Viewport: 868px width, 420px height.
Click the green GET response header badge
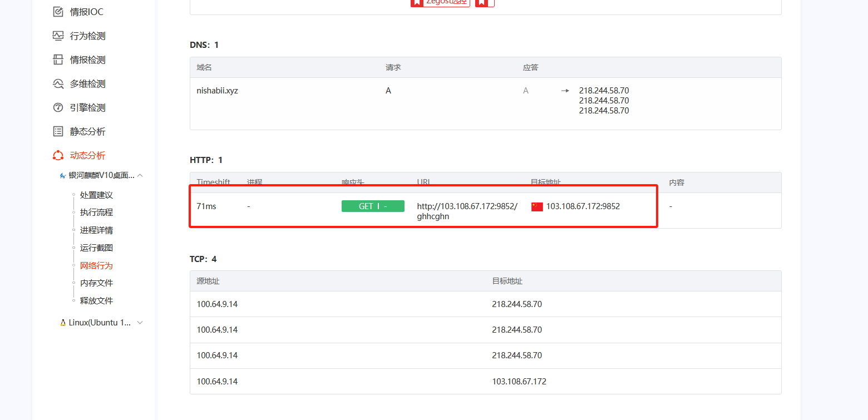[x=373, y=206]
